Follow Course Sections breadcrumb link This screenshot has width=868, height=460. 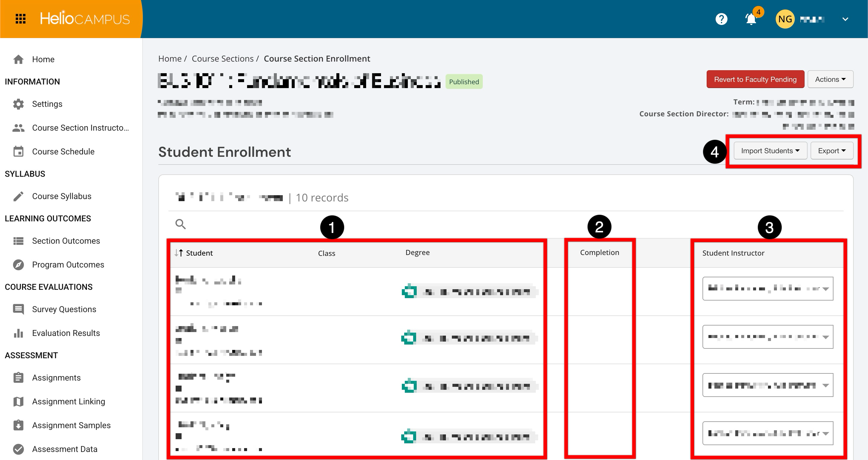pos(222,59)
